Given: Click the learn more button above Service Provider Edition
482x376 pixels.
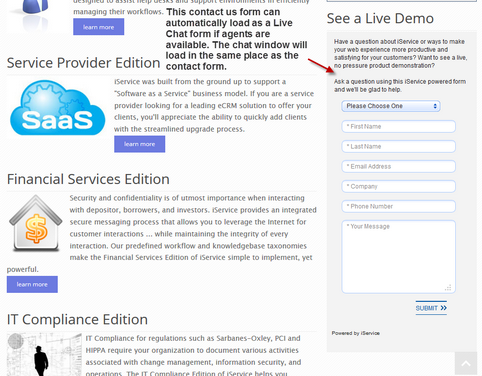Looking at the screenshot, I should tap(99, 27).
